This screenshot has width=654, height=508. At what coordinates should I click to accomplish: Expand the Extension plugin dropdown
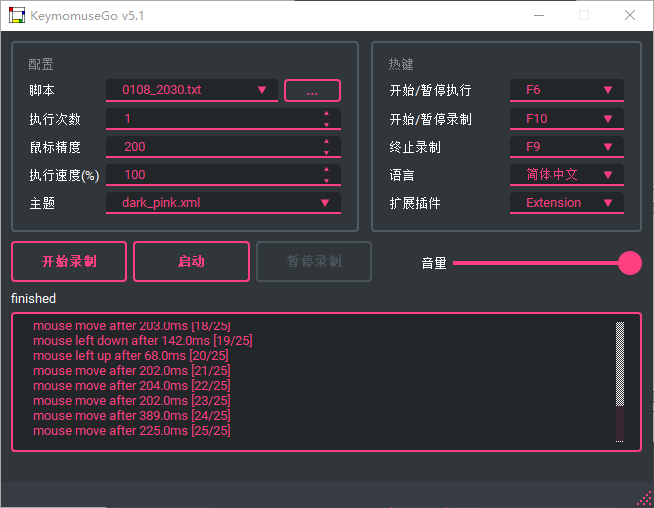[x=567, y=202]
